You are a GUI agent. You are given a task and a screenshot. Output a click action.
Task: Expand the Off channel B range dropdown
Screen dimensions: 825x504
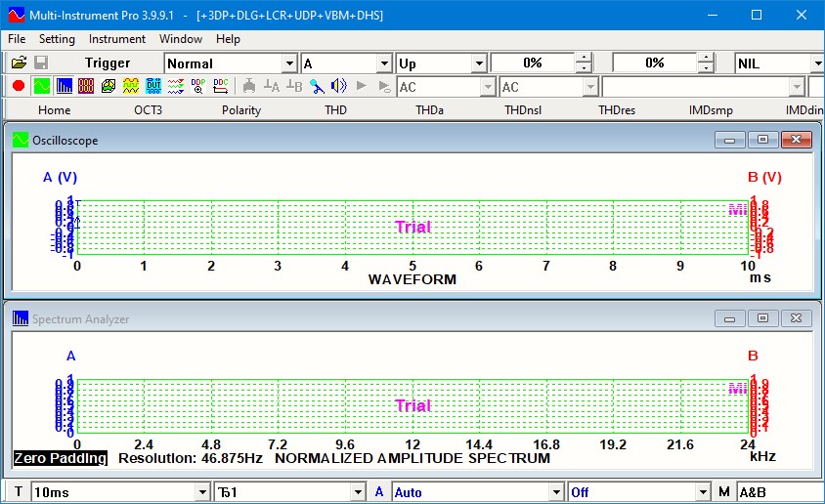pyautogui.click(x=703, y=492)
